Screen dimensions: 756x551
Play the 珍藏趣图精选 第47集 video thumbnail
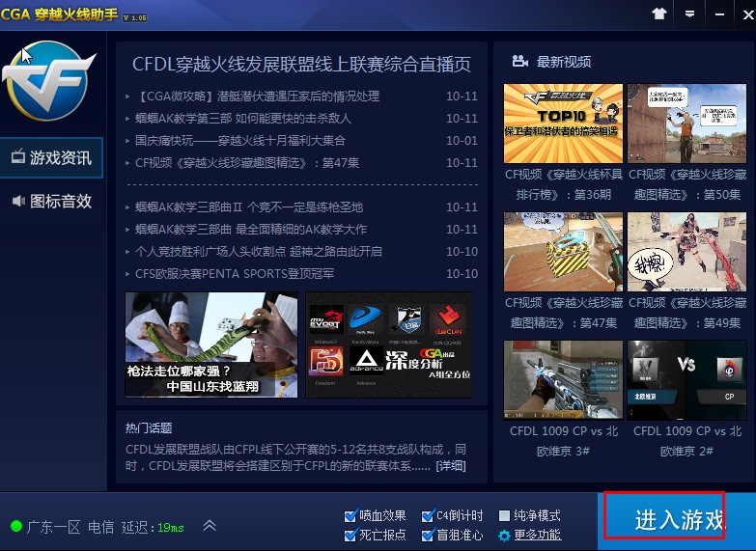point(563,252)
